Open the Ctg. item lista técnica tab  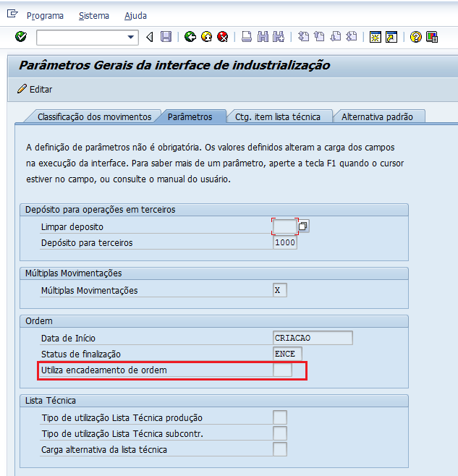pos(278,117)
